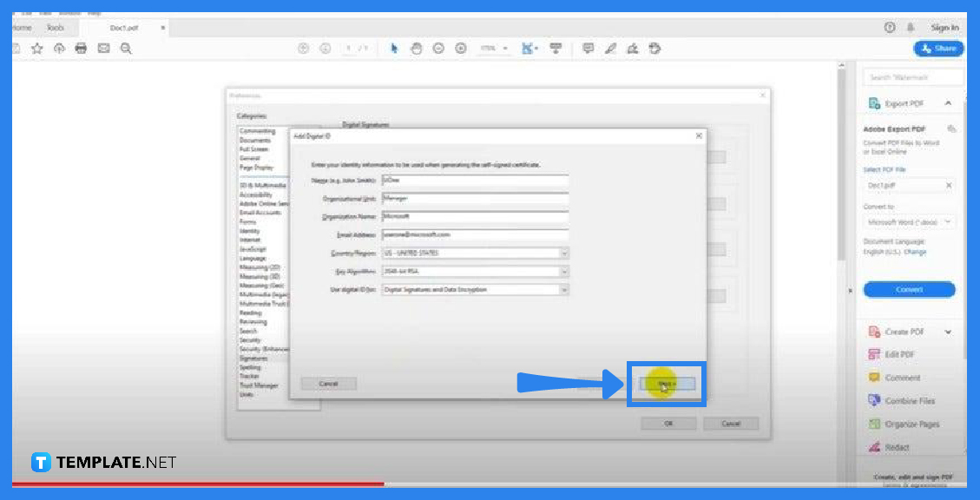Open the Window menu
The width and height of the screenshot is (980, 500).
(x=69, y=13)
